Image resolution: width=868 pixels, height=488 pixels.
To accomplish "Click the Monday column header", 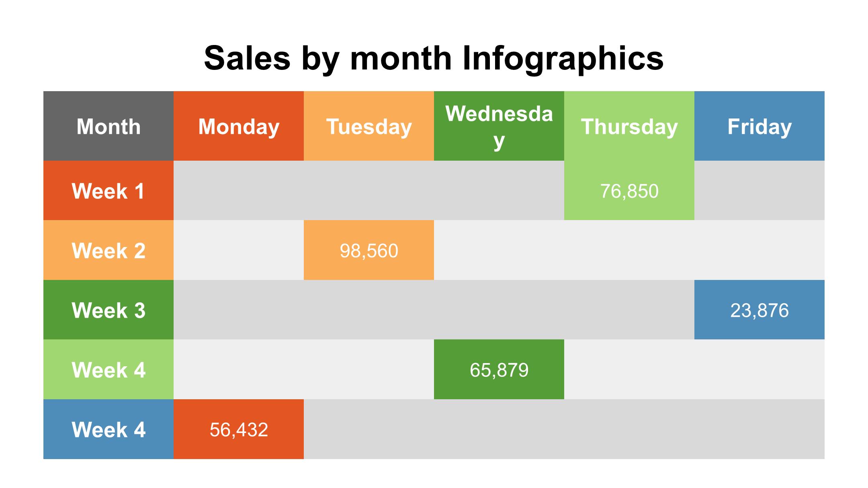I will [239, 127].
